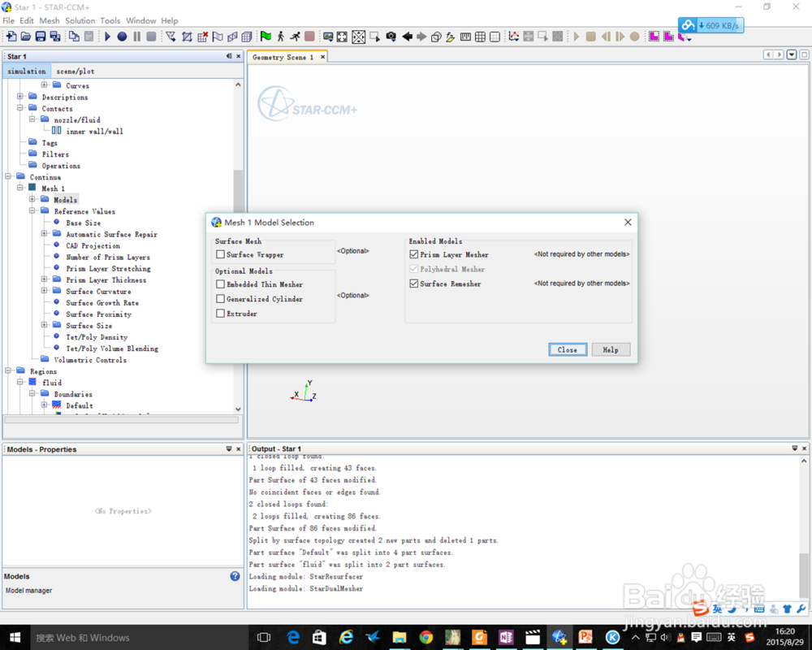The height and width of the screenshot is (650, 812).
Task: Click the blue play arrow icon
Action: [x=107, y=37]
